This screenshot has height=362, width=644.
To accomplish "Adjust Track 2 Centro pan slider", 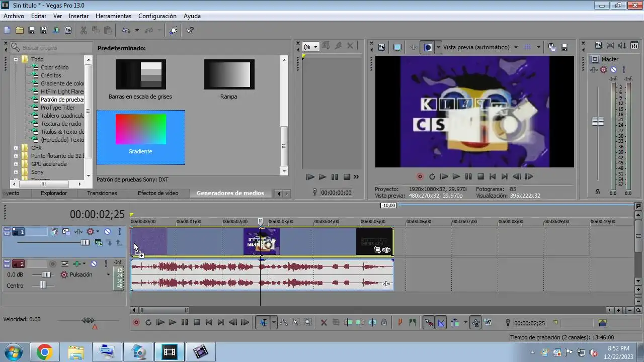I will [x=43, y=285].
